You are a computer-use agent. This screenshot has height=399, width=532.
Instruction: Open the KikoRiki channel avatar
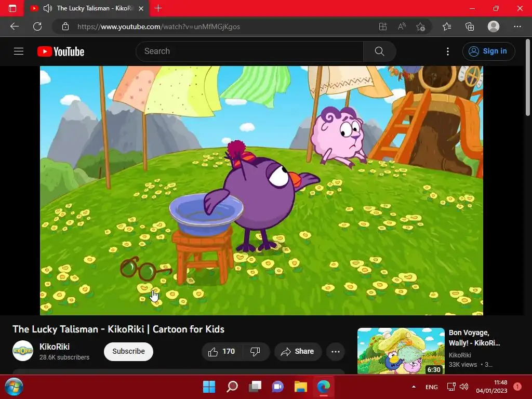23,351
